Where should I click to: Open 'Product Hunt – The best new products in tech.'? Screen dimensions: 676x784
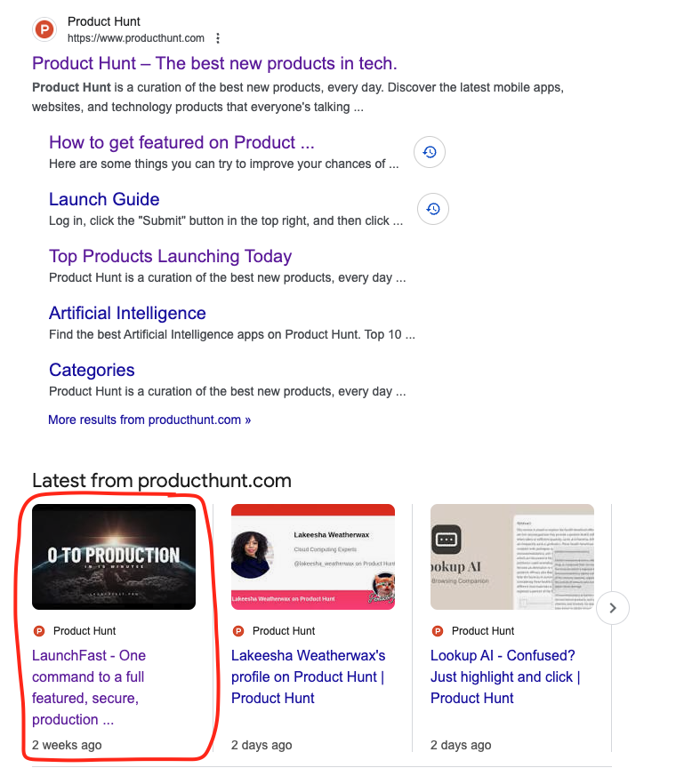point(214,63)
